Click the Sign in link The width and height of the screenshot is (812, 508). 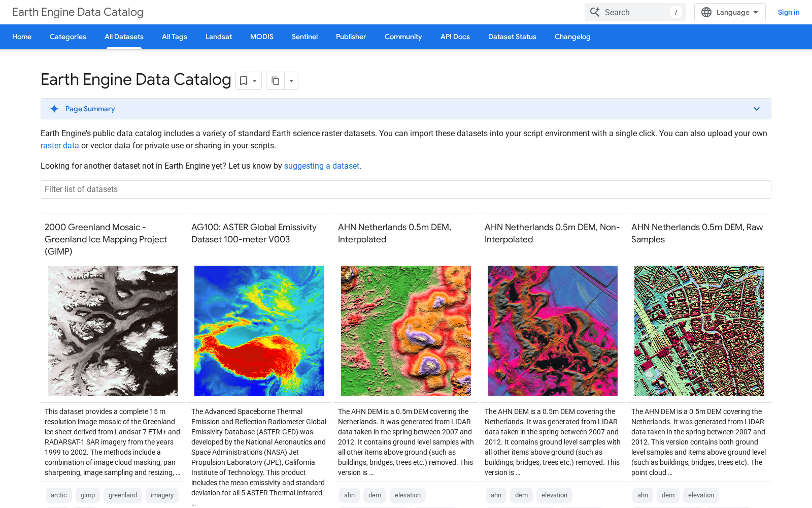click(789, 12)
